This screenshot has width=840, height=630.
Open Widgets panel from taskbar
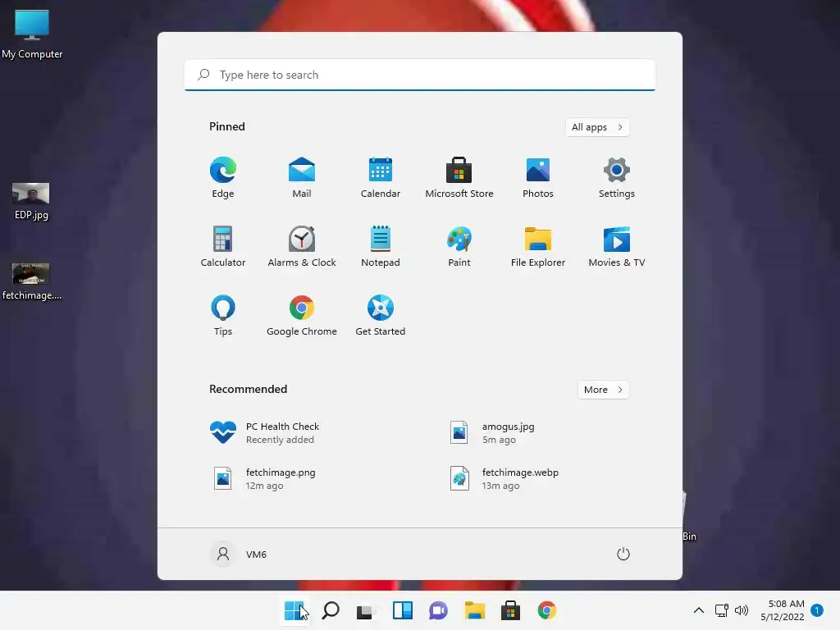click(x=402, y=610)
